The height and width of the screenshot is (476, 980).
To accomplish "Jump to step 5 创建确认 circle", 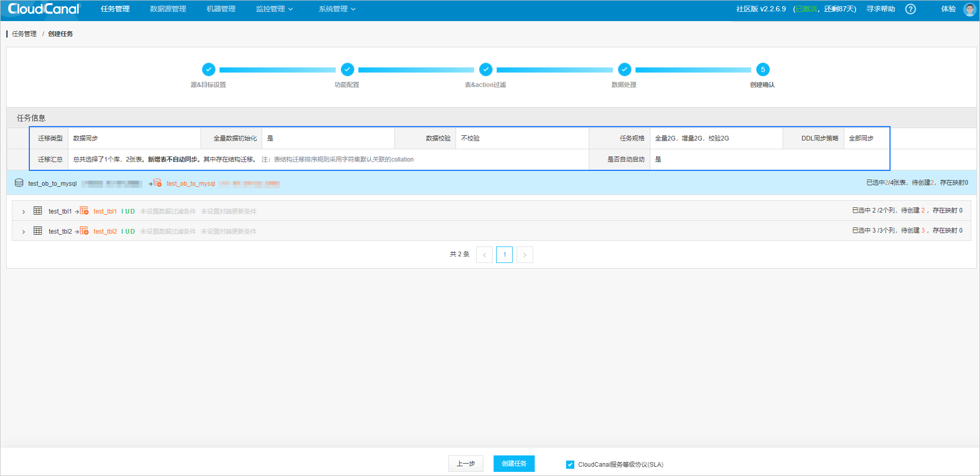I will [763, 69].
